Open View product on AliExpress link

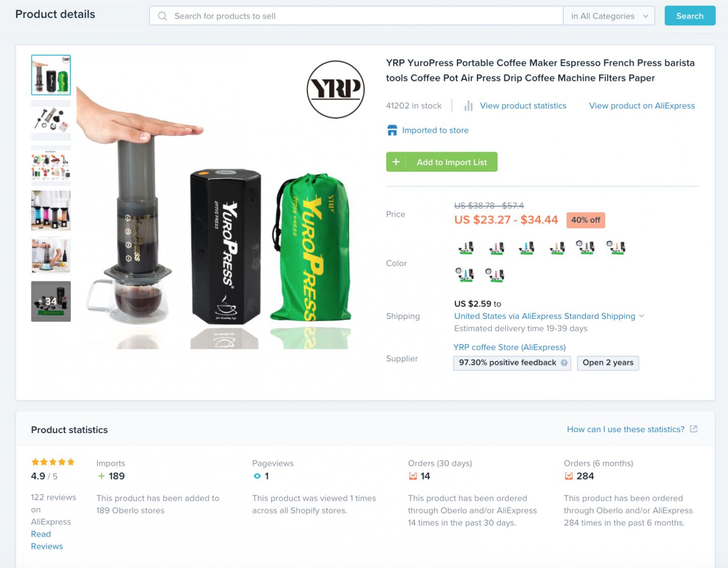(642, 106)
